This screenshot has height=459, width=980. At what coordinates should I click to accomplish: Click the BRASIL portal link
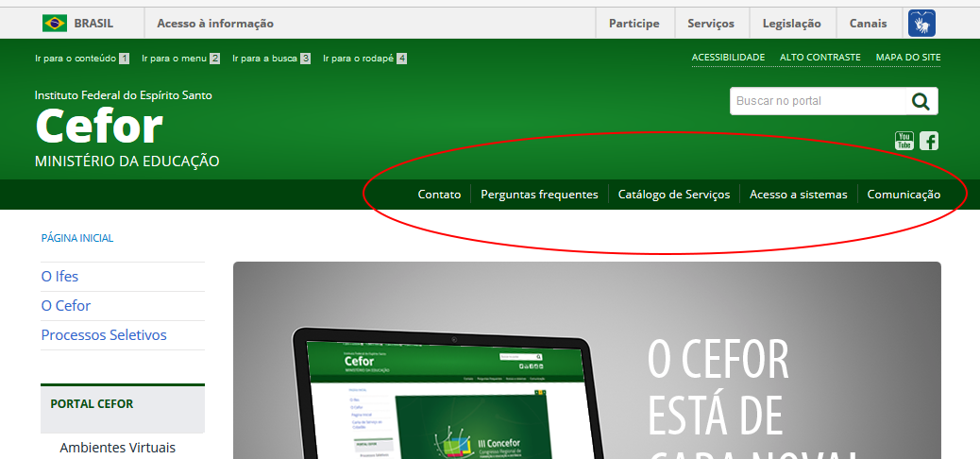click(93, 23)
